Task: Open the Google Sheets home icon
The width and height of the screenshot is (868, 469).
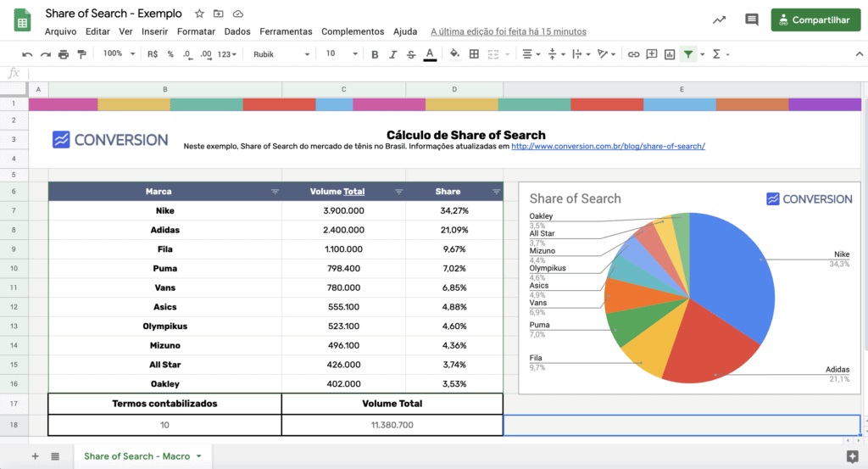Action: coord(22,20)
